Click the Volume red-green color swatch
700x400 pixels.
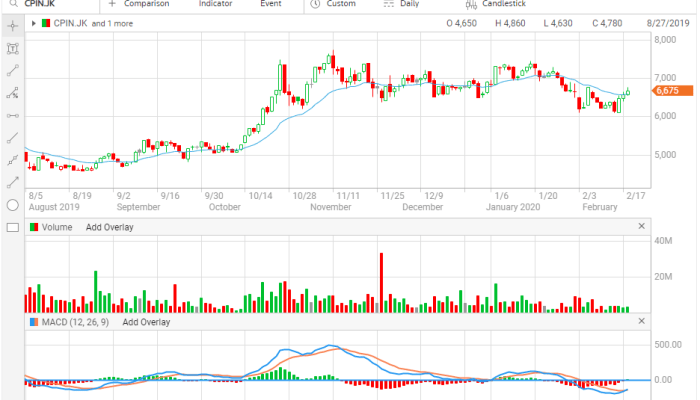click(x=34, y=227)
